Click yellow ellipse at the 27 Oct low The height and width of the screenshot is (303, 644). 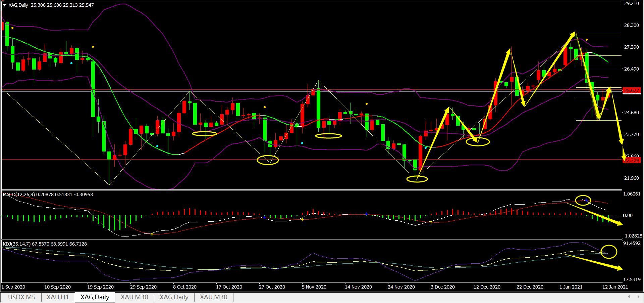point(268,160)
